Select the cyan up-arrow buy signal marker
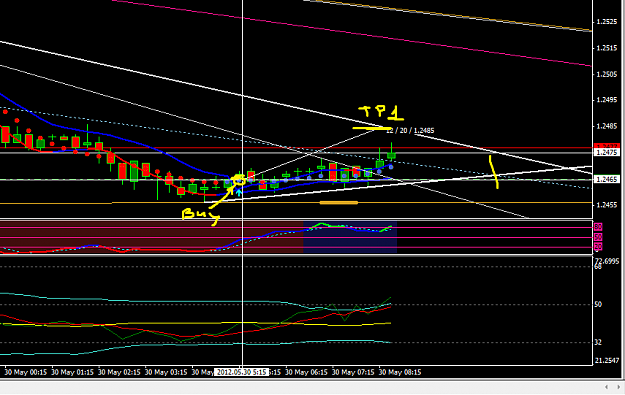This screenshot has height=395, width=625. (238, 193)
